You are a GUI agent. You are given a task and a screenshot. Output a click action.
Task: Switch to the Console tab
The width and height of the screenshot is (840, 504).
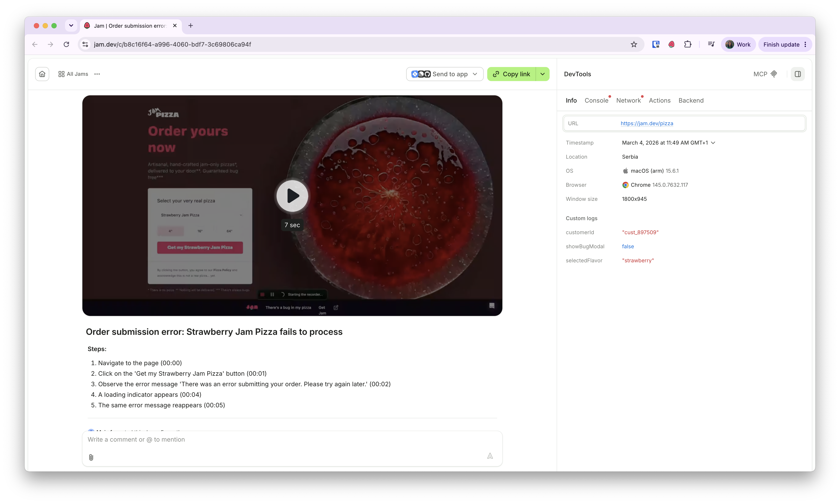pos(597,101)
